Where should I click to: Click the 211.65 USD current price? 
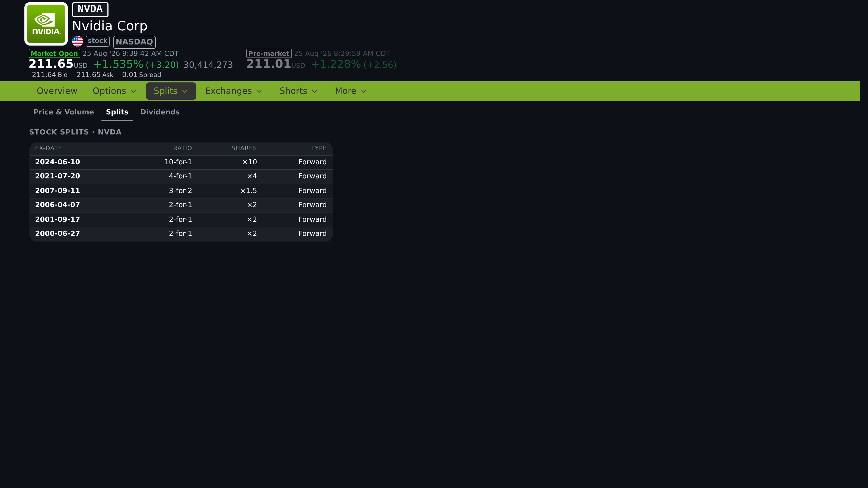tap(58, 64)
